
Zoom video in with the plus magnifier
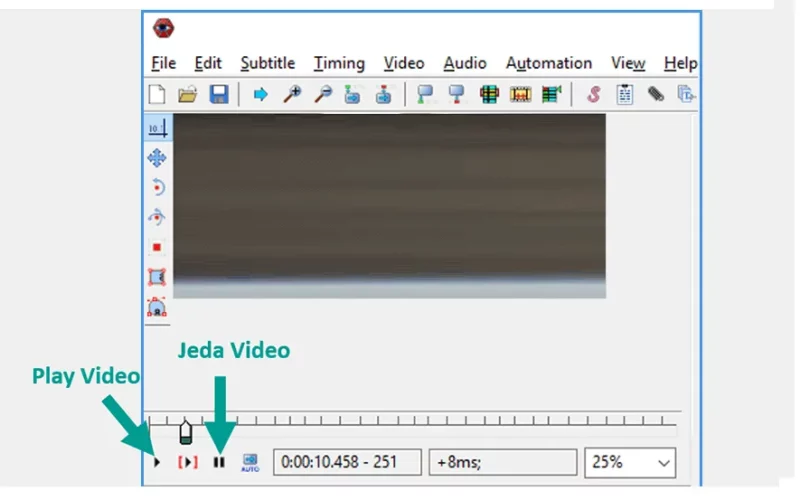(x=292, y=94)
